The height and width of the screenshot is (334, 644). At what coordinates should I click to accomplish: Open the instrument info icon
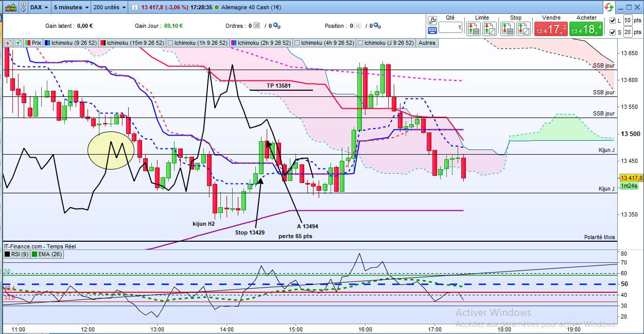click(x=134, y=8)
